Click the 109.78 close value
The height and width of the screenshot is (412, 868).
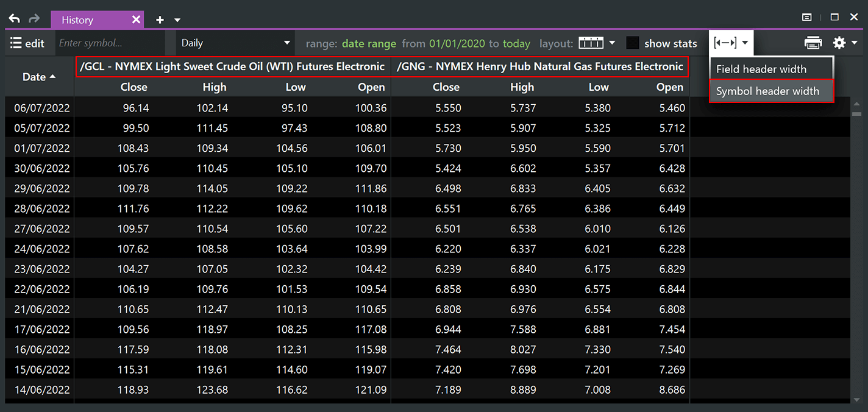133,188
